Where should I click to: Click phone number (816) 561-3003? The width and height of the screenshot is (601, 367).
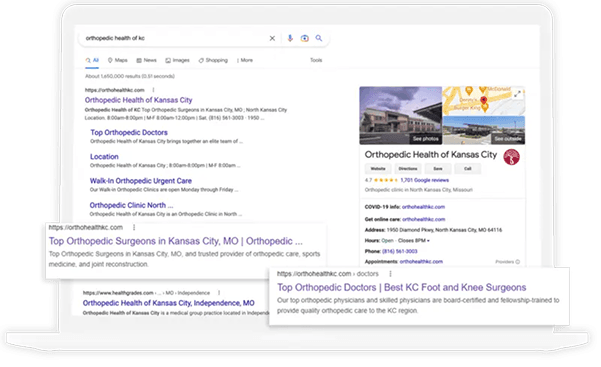pos(399,251)
